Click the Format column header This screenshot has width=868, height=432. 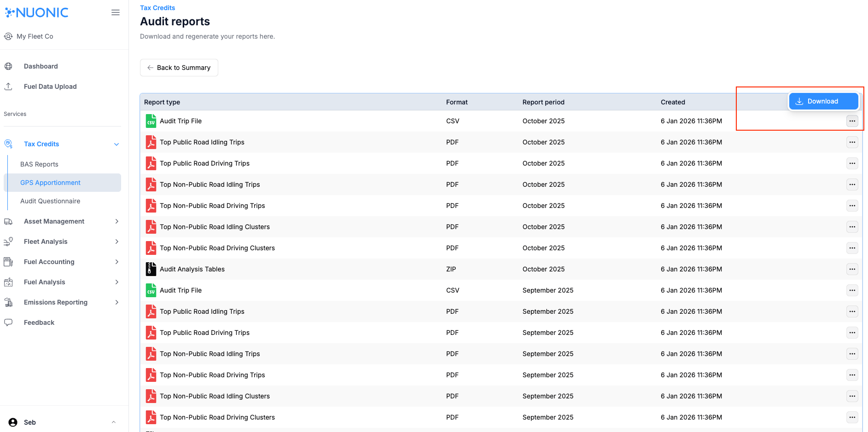(x=457, y=102)
